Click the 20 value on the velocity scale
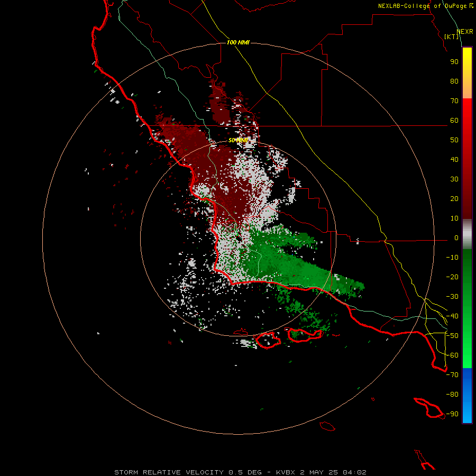The width and height of the screenshot is (476, 476). click(x=454, y=199)
